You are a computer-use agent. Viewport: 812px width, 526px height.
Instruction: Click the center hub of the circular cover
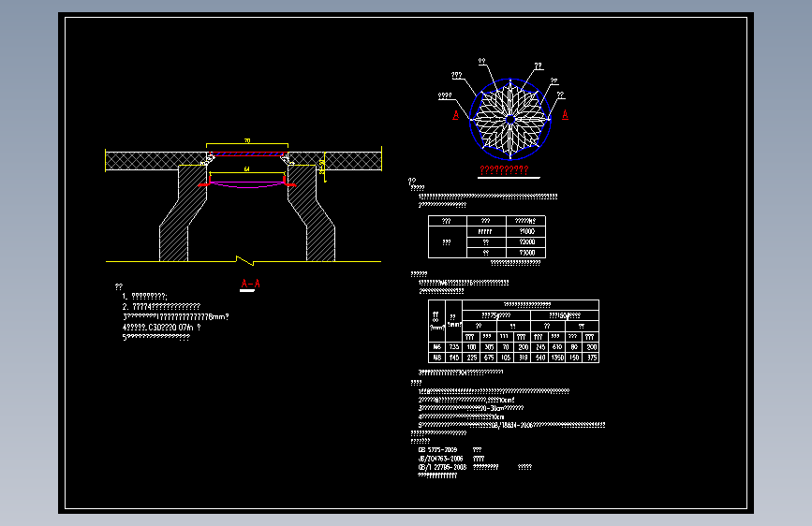[x=510, y=120]
